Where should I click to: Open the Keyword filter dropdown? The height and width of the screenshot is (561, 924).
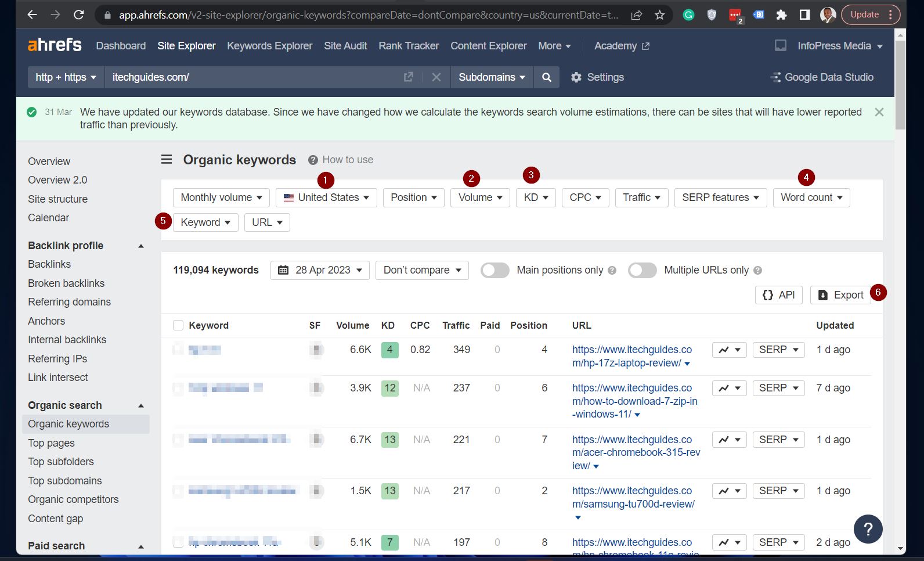click(205, 222)
